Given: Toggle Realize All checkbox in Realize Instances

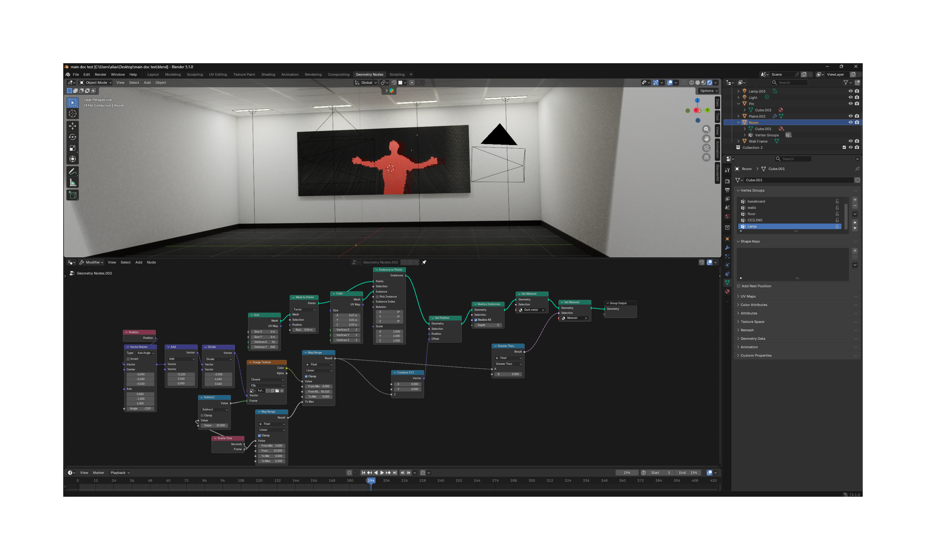Looking at the screenshot, I should tap(475, 320).
